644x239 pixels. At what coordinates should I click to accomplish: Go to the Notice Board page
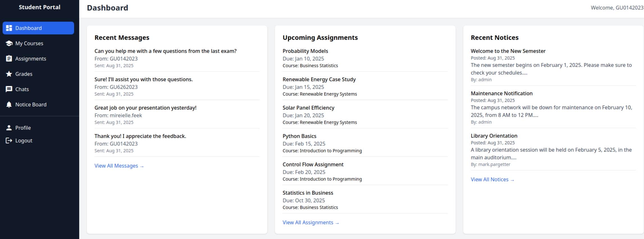pos(31,105)
